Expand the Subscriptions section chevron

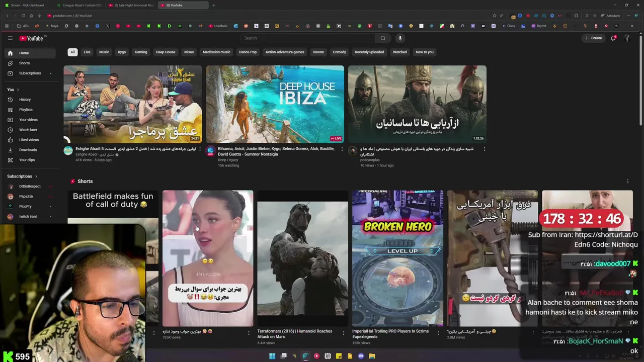point(36,176)
